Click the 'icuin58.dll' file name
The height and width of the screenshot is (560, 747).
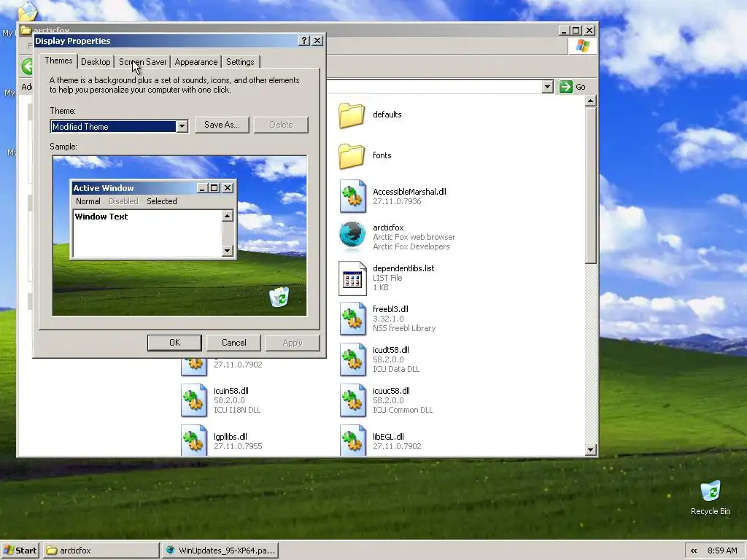[x=231, y=391]
